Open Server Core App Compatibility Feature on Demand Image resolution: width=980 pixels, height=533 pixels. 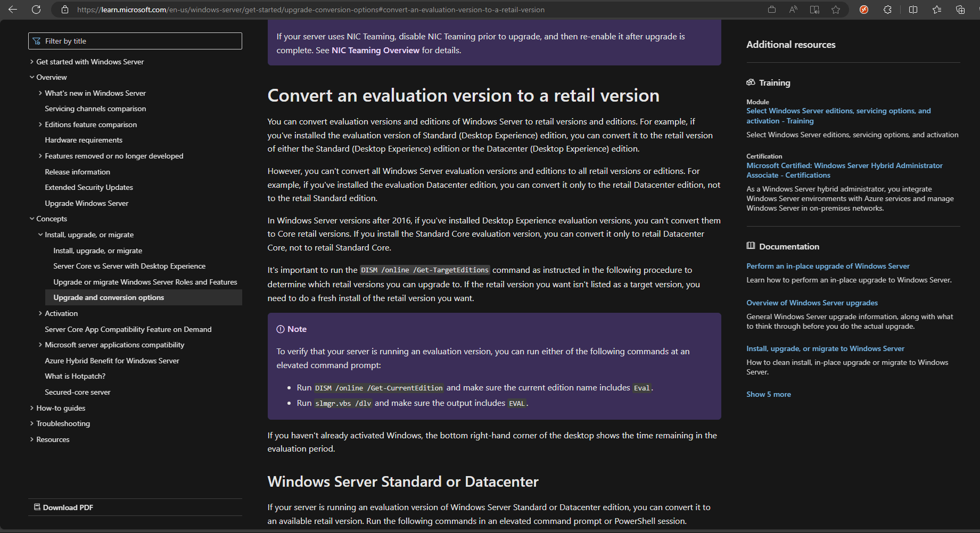[x=128, y=329]
